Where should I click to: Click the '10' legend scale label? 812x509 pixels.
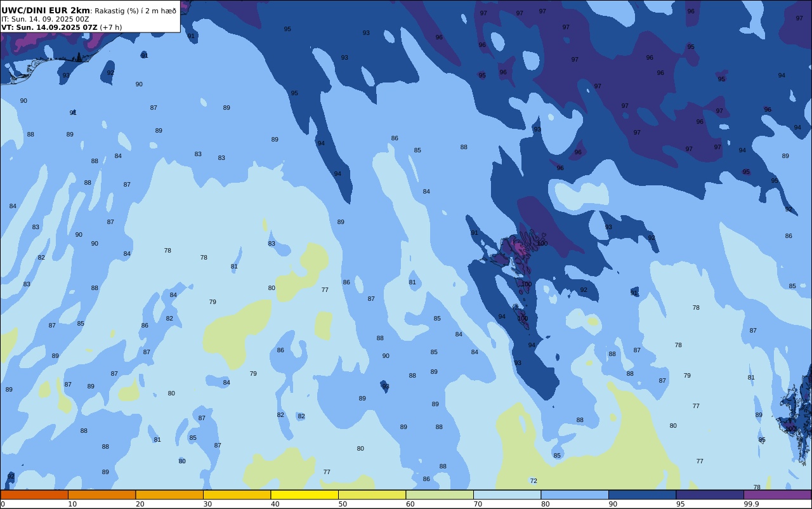tap(72, 504)
